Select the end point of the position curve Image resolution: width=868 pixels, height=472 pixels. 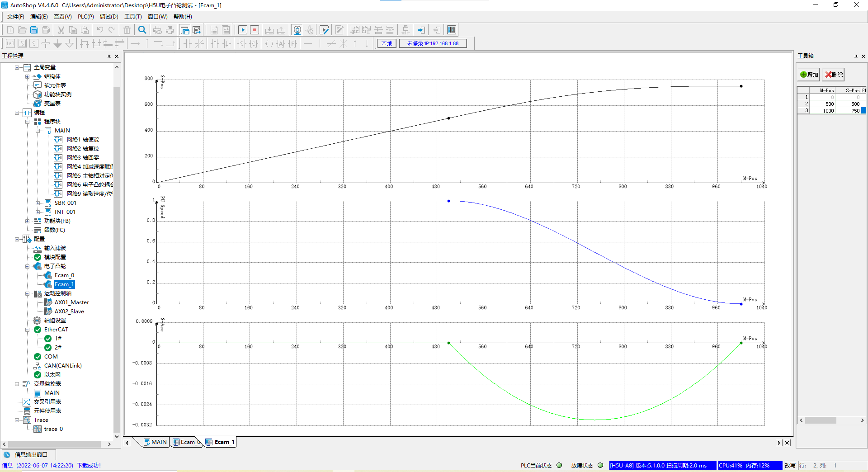click(741, 86)
